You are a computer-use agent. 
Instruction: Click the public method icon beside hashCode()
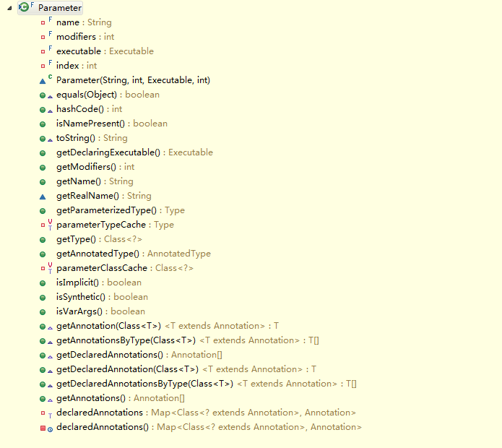tap(43, 110)
